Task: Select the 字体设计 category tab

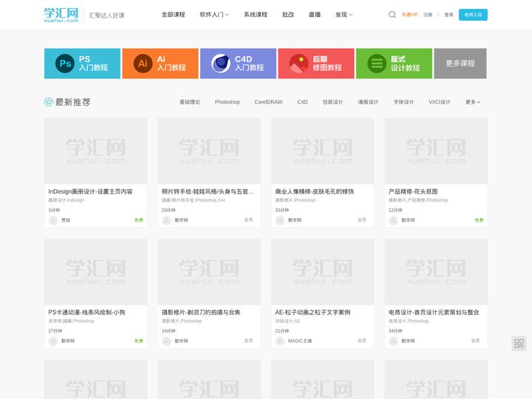Action: 403,102
